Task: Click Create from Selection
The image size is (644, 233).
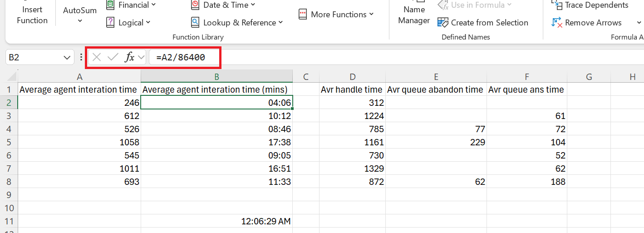Action: pos(483,23)
